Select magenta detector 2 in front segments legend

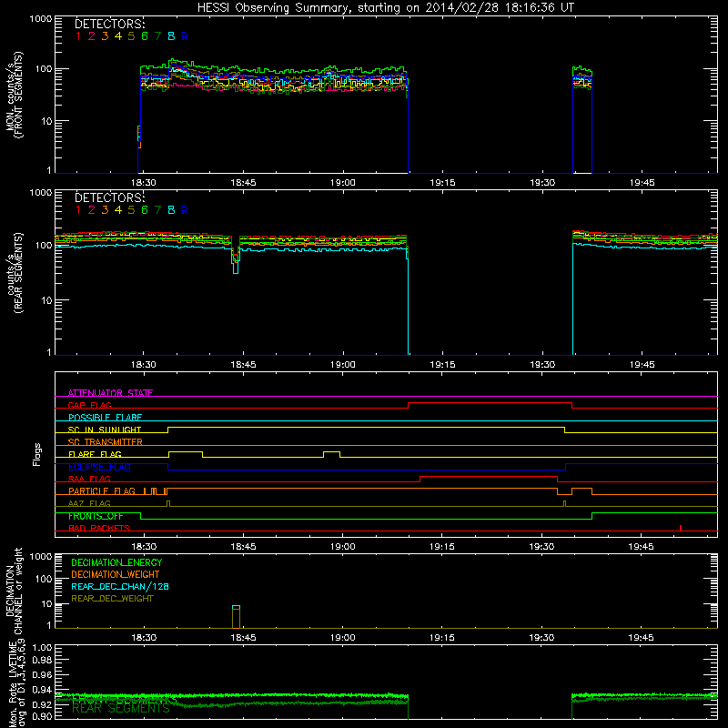coord(92,36)
